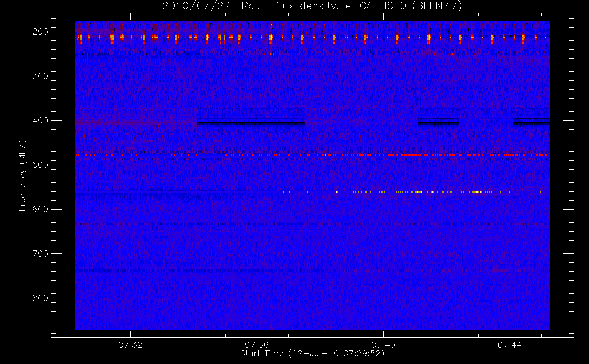Click the 07:36 time tick label
589x364 pixels.
click(x=257, y=345)
